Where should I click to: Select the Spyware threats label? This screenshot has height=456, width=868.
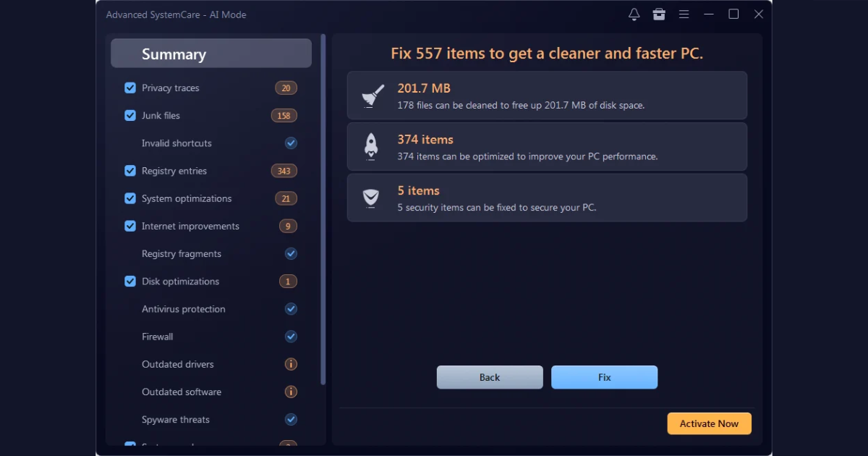(x=176, y=420)
